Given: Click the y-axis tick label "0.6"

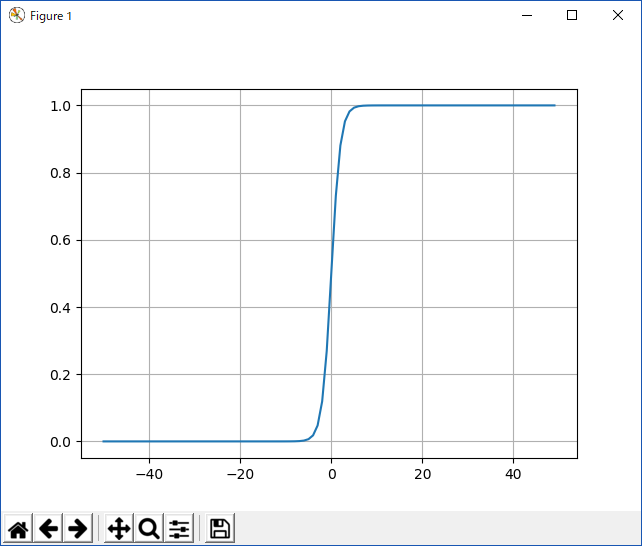Looking at the screenshot, I should (63, 240).
